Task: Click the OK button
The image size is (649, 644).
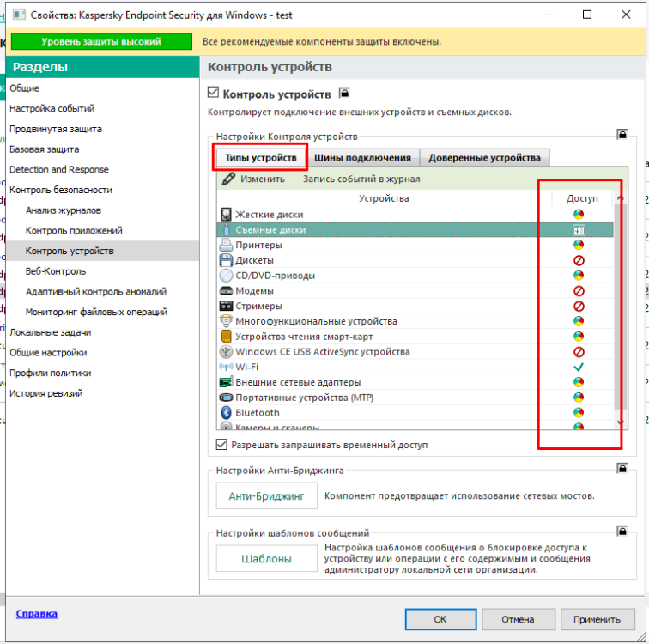Action: pos(440,620)
